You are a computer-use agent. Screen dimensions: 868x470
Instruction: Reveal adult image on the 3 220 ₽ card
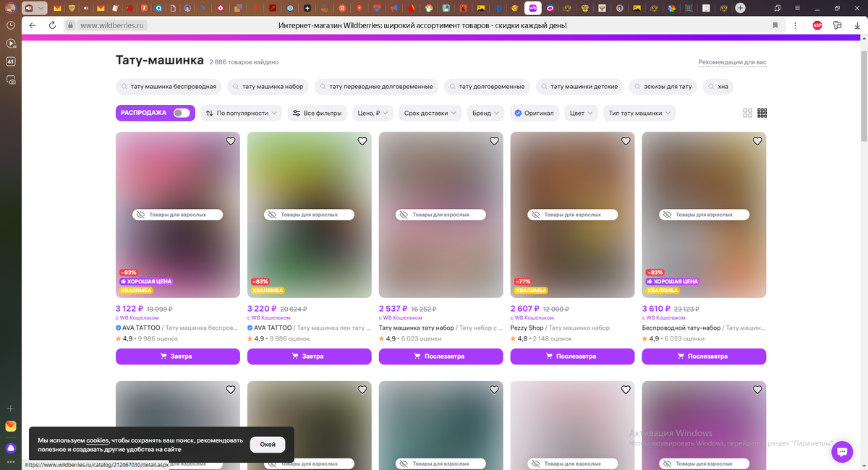tap(310, 215)
